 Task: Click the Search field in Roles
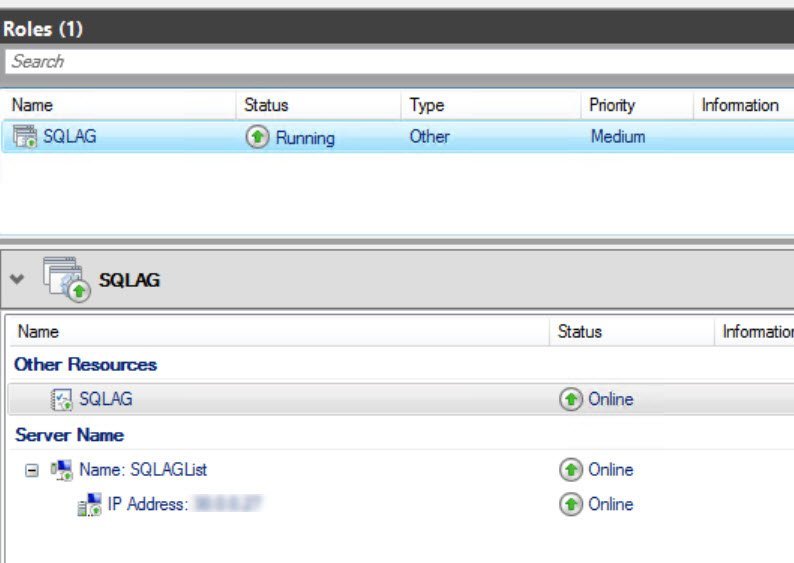click(400, 61)
